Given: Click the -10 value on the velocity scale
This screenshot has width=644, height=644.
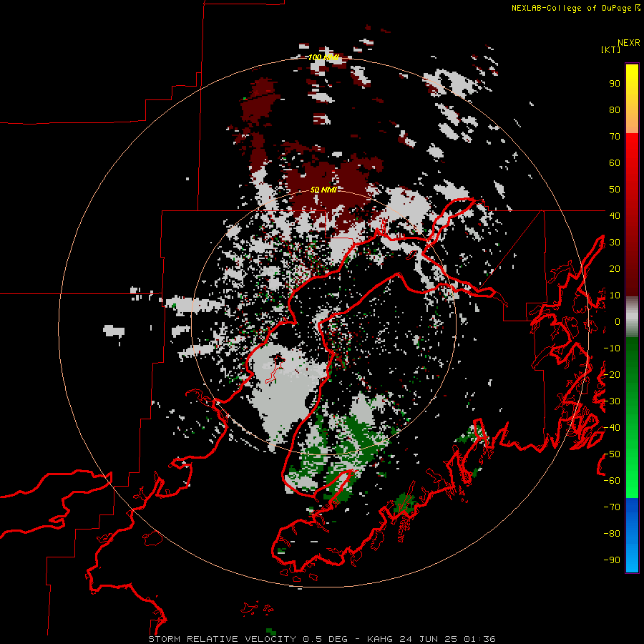Looking at the screenshot, I should click(612, 348).
